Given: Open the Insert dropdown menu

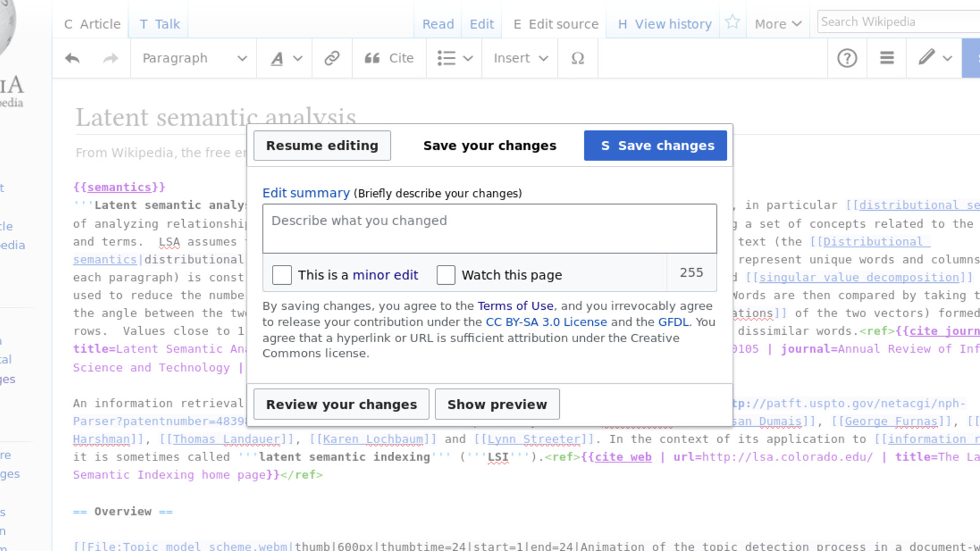Looking at the screenshot, I should (519, 58).
